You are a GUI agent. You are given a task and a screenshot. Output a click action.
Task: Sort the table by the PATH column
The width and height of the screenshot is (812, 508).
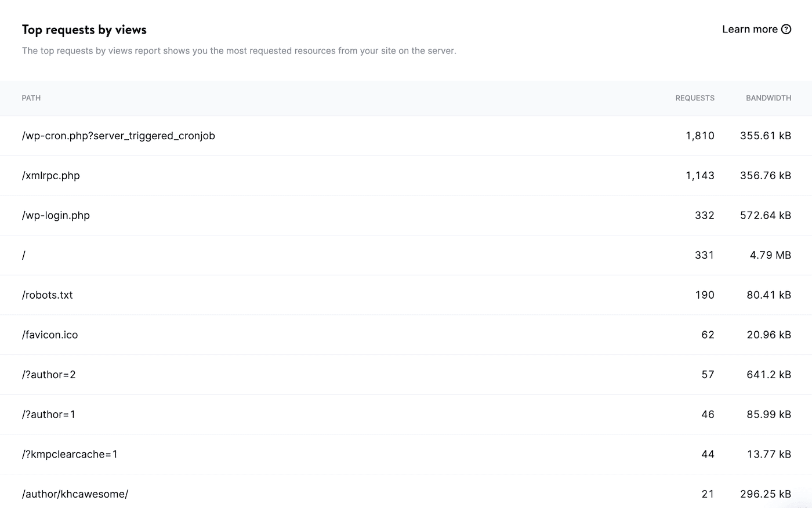(31, 98)
